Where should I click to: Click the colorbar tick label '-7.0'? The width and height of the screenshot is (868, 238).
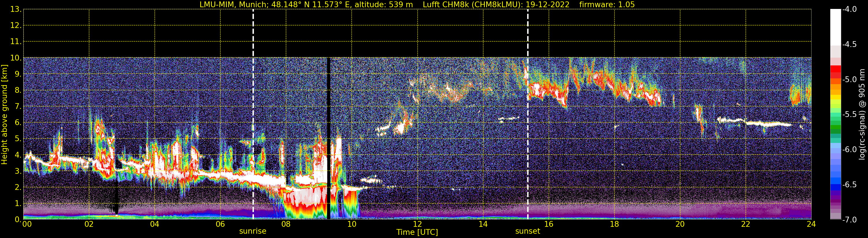tap(849, 220)
